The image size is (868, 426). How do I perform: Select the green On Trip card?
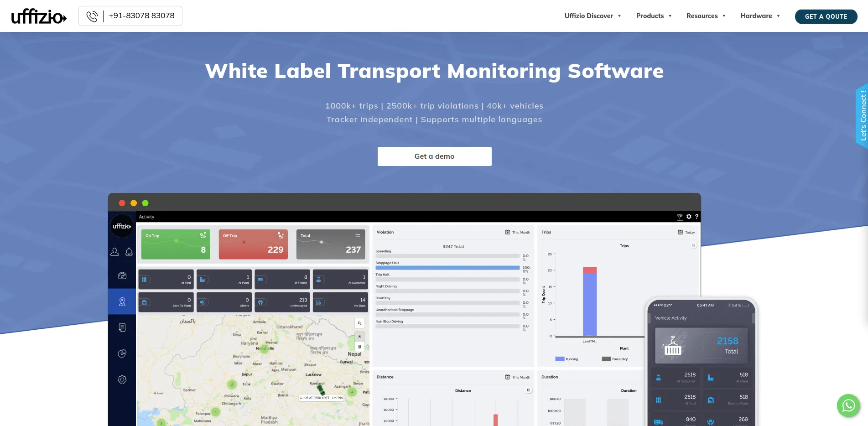point(176,244)
